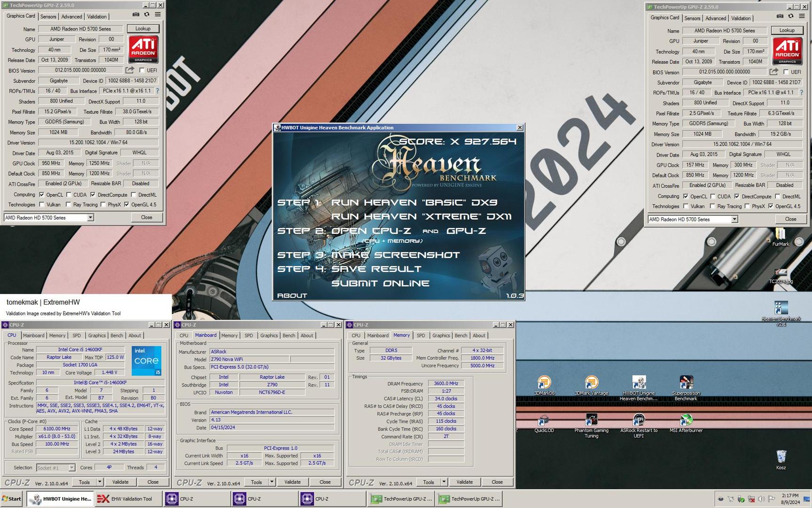Click Lookup button in right GPU-Z
The width and height of the screenshot is (812, 508).
point(787,31)
